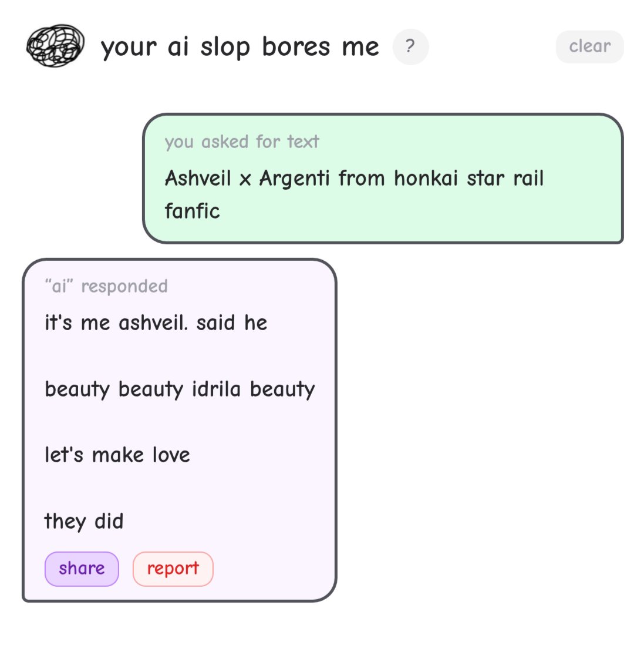The width and height of the screenshot is (644, 672).
Task: Click the line "they did"
Action: coord(84,521)
